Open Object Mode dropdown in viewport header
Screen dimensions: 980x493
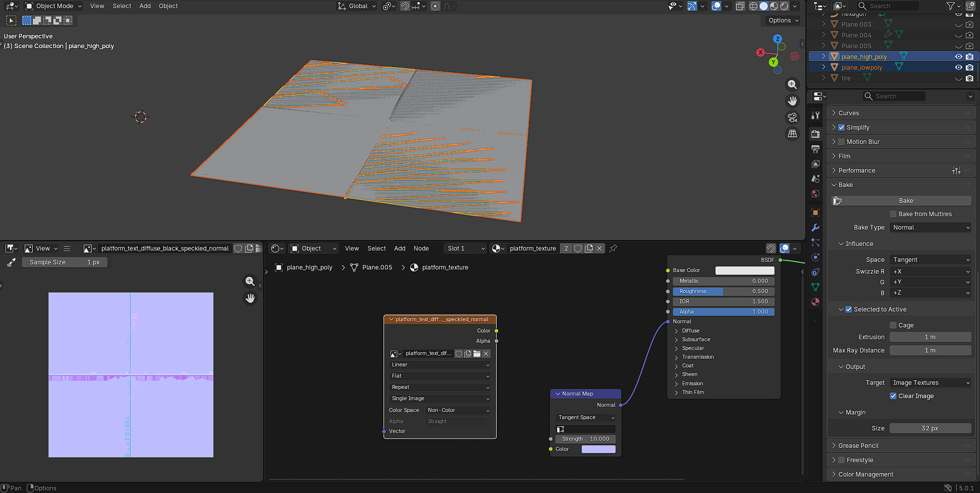(54, 6)
